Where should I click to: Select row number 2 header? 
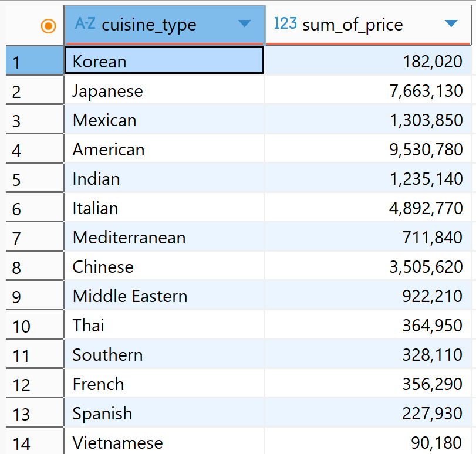point(35,90)
